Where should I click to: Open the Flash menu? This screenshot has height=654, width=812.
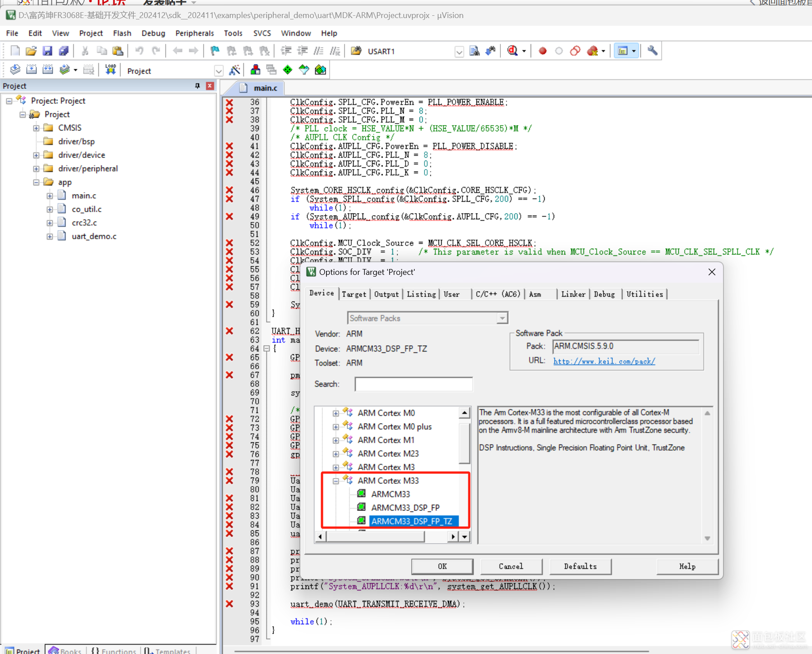click(122, 33)
